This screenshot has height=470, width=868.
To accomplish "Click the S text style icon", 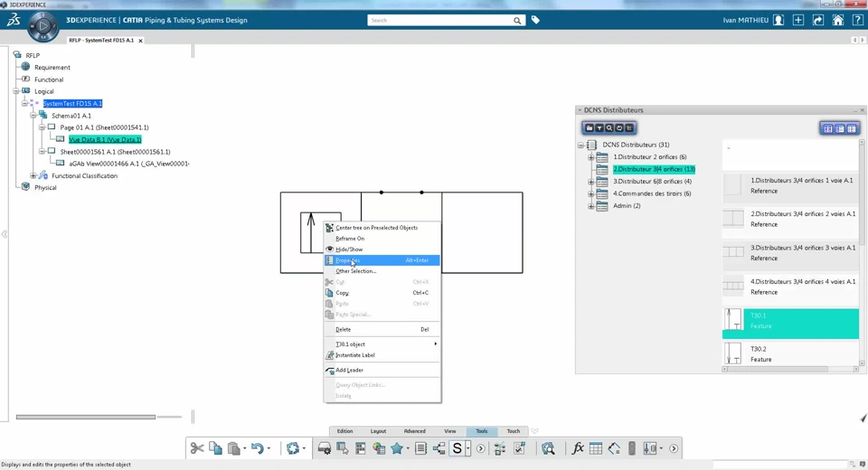I will pyautogui.click(x=458, y=448).
